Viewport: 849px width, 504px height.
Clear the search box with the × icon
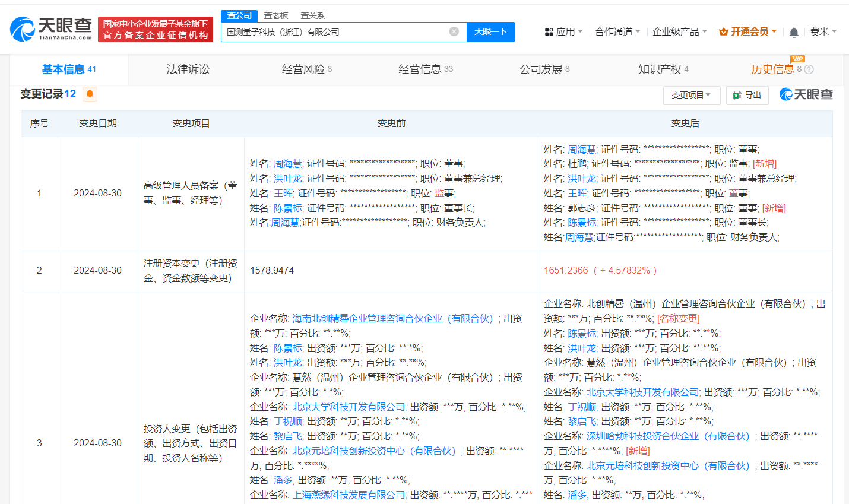pyautogui.click(x=455, y=31)
